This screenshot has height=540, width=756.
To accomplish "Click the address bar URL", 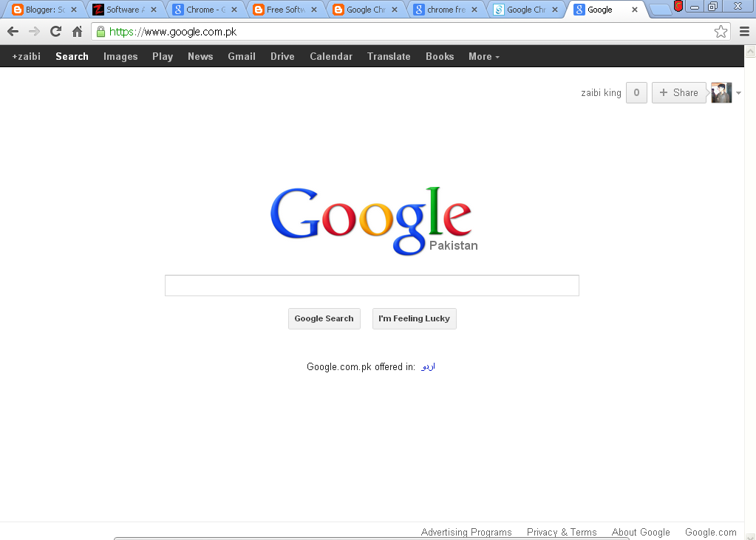I will click(173, 32).
